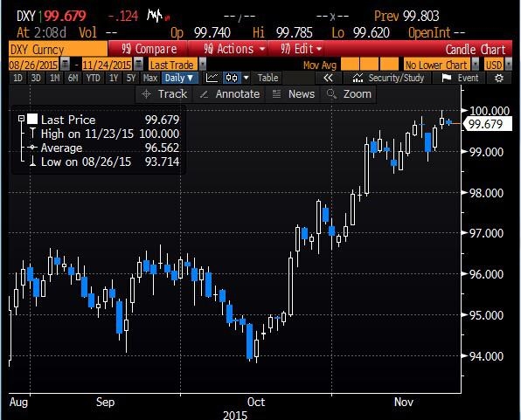Select the YTD range tab
521x420 pixels.
tap(93, 78)
